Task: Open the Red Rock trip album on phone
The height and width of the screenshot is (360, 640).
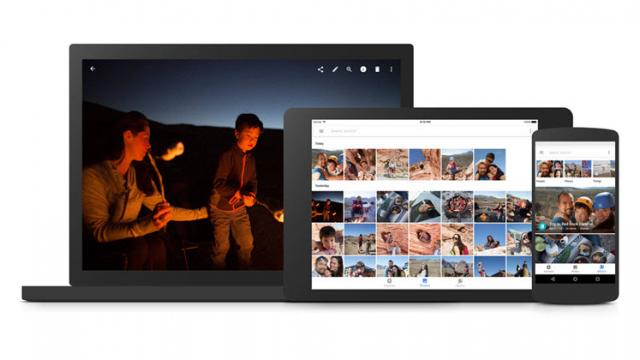Action: pos(575,210)
